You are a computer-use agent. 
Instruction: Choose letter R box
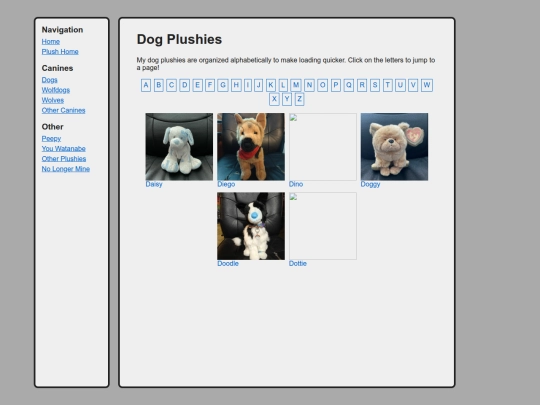pyautogui.click(x=362, y=85)
